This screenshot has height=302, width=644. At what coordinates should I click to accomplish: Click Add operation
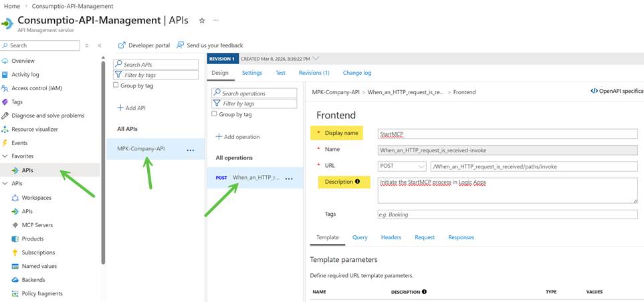[237, 137]
